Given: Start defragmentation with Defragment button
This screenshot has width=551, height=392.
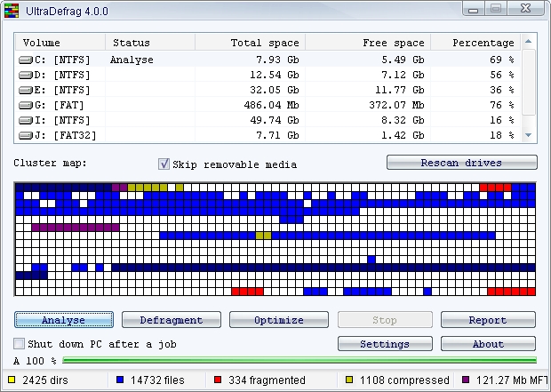Looking at the screenshot, I should click(x=170, y=320).
